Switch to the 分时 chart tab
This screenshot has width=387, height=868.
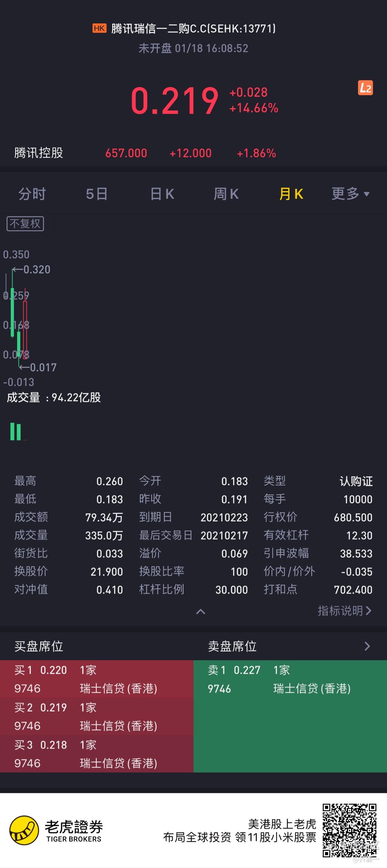[32, 194]
